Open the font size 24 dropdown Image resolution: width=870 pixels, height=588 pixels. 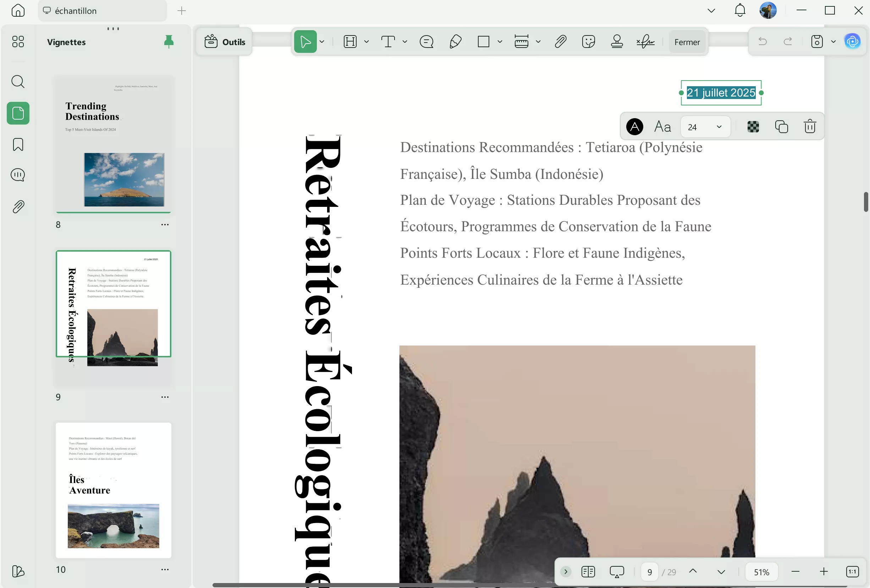tap(705, 127)
